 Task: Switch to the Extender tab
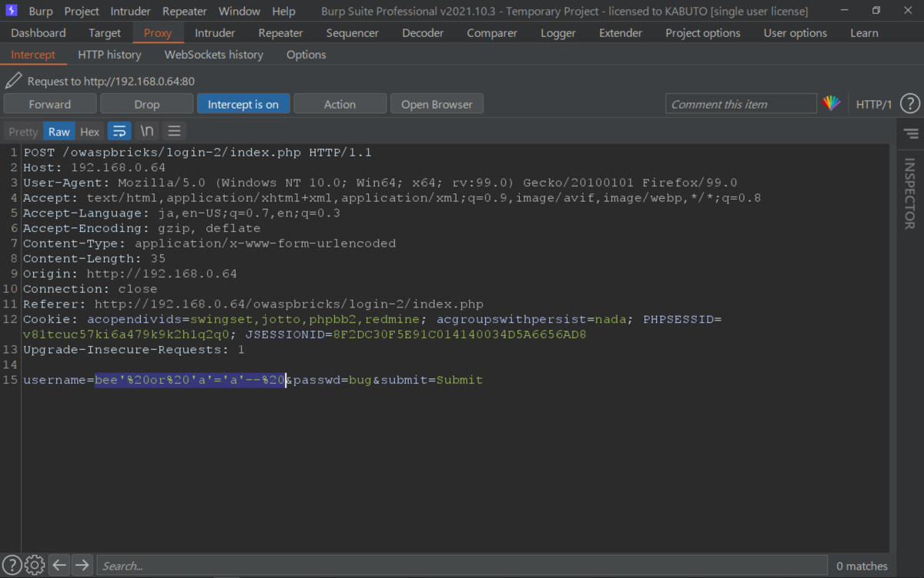tap(621, 33)
